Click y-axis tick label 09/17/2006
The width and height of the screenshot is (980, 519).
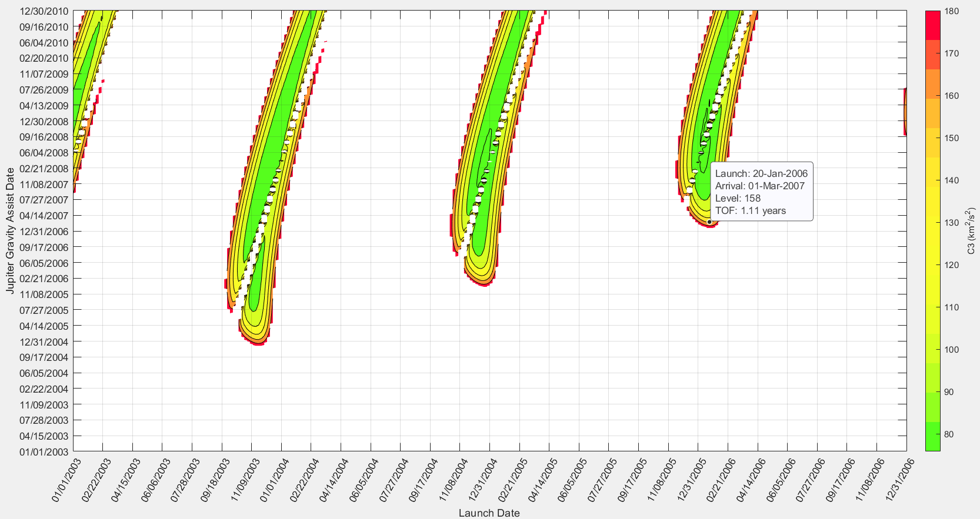coord(44,247)
